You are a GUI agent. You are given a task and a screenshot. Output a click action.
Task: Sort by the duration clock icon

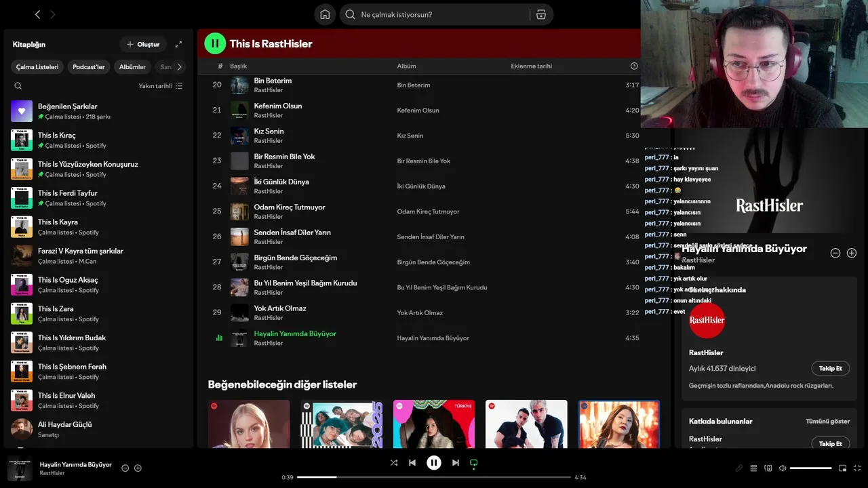tap(634, 66)
